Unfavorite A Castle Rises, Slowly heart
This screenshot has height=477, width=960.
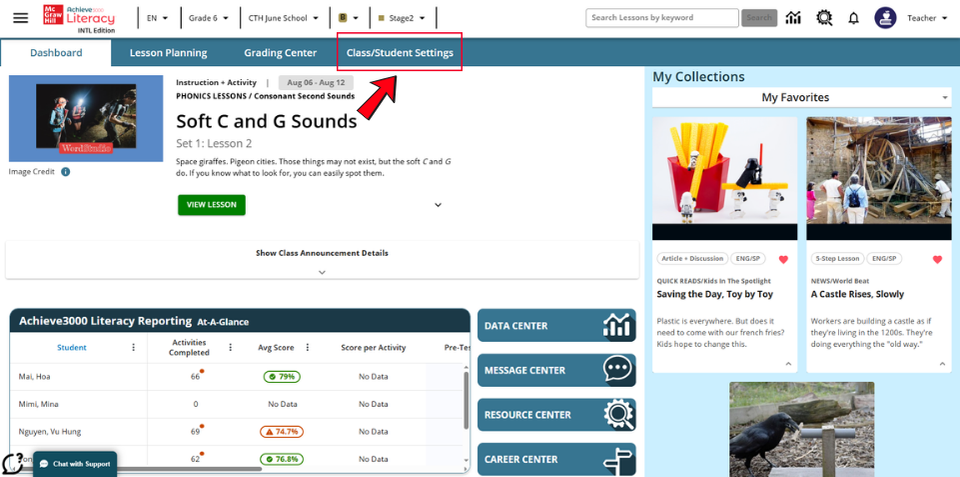(x=937, y=259)
